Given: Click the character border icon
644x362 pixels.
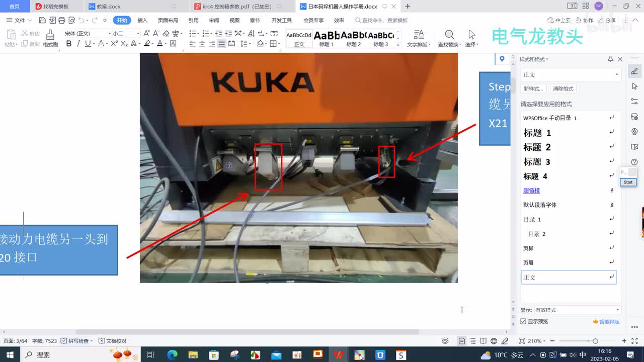Looking at the screenshot, I should (173, 44).
